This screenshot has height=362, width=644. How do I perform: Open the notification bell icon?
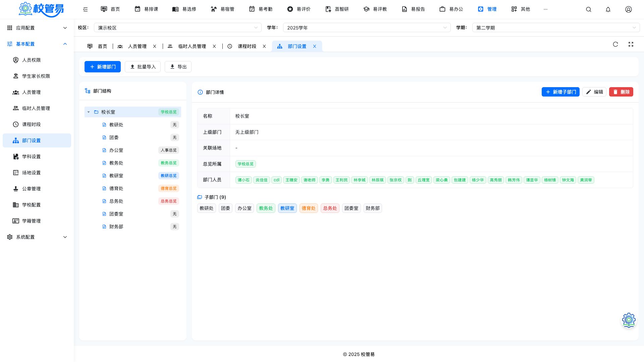[608, 9]
